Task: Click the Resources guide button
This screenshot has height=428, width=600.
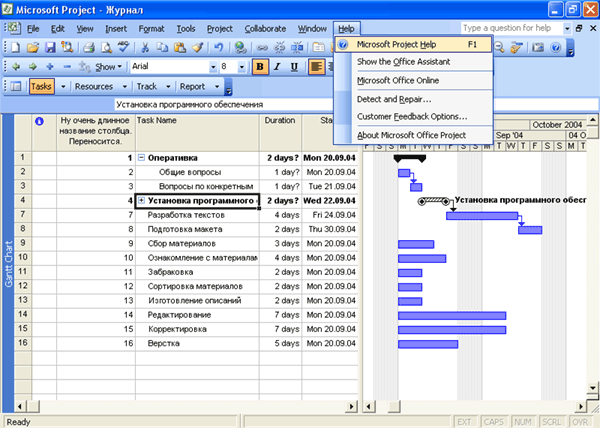Action: [94, 86]
